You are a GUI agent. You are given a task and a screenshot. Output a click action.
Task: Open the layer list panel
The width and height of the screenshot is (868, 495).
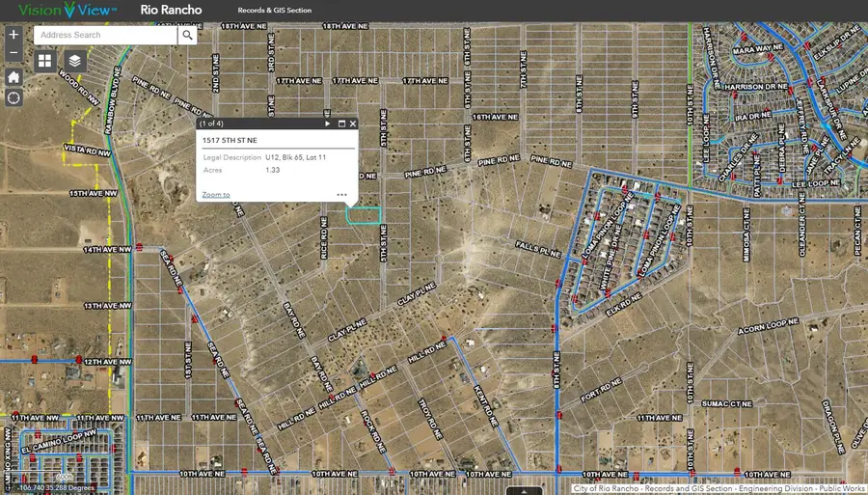[x=75, y=61]
